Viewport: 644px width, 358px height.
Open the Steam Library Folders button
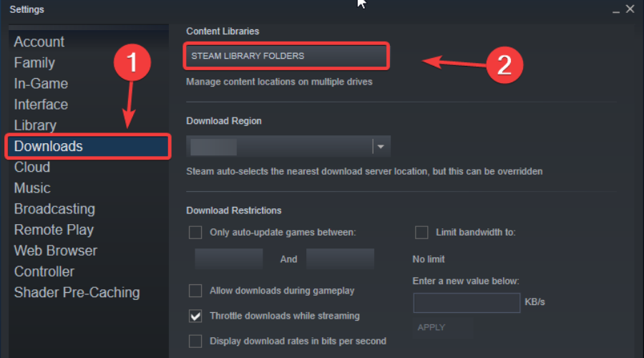click(286, 56)
